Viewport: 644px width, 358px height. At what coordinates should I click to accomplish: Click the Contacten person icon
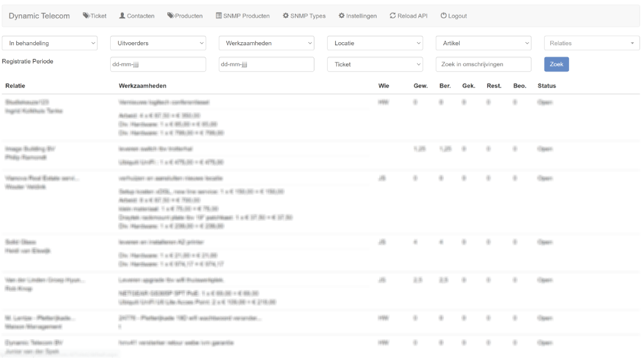pyautogui.click(x=123, y=16)
